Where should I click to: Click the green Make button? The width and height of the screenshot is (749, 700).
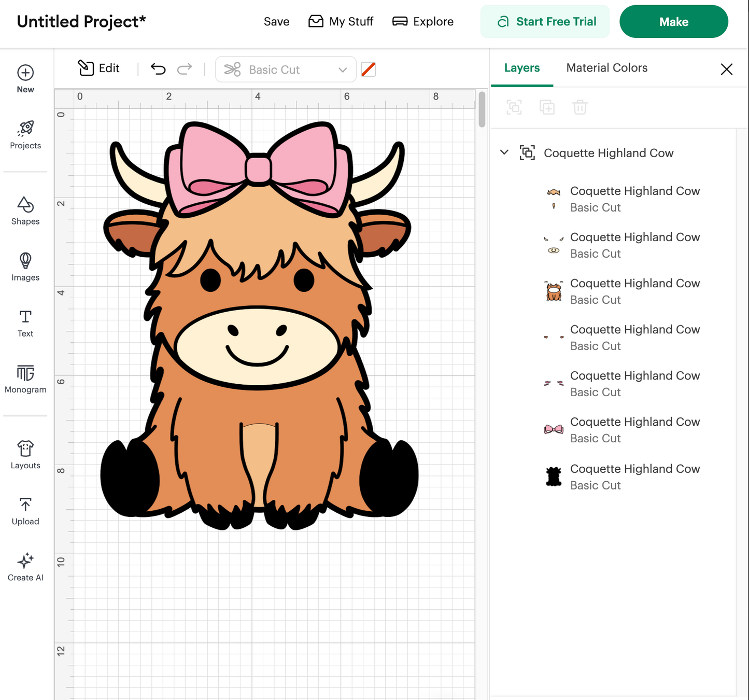pyautogui.click(x=674, y=22)
